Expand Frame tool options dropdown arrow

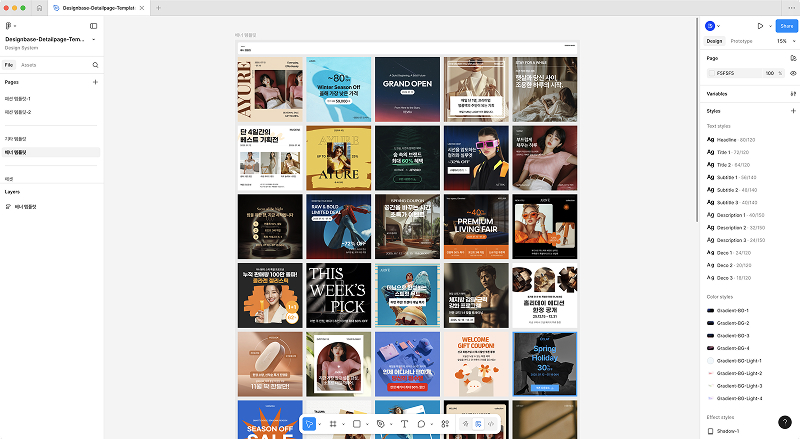click(x=343, y=424)
